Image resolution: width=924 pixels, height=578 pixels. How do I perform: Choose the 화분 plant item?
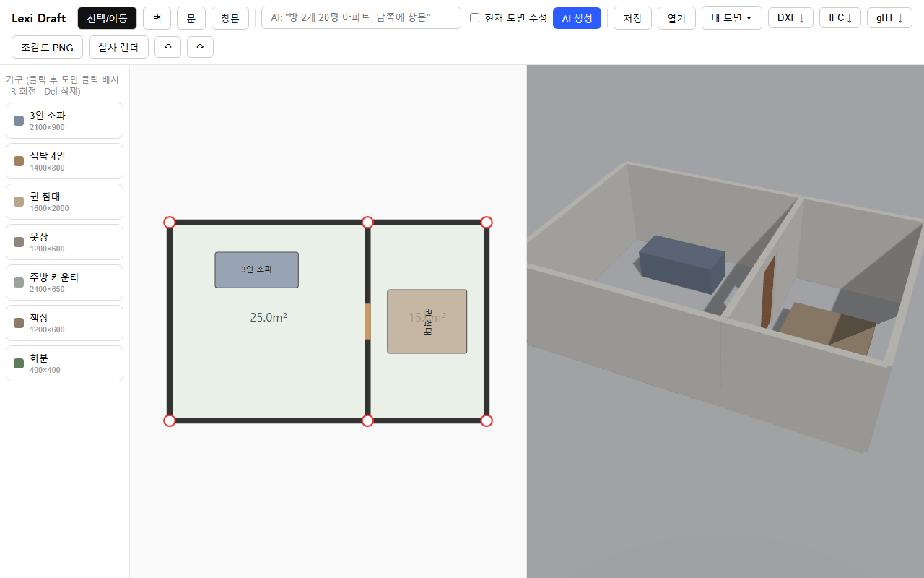point(64,363)
